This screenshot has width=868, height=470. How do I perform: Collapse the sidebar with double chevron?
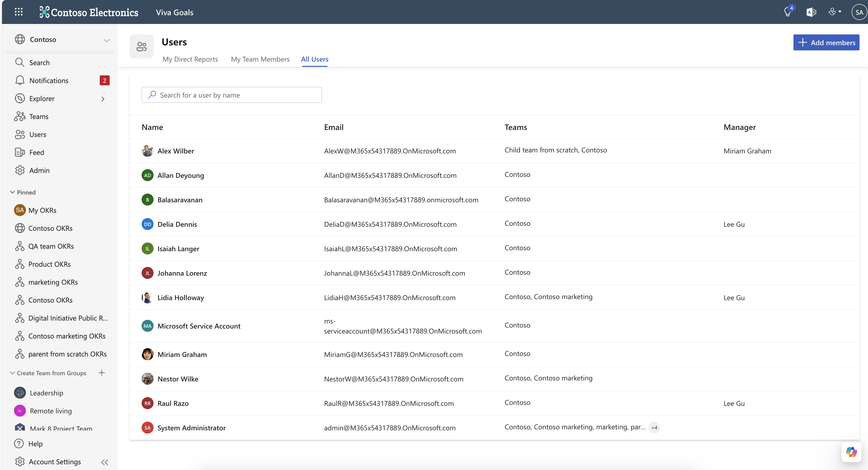coord(105,462)
